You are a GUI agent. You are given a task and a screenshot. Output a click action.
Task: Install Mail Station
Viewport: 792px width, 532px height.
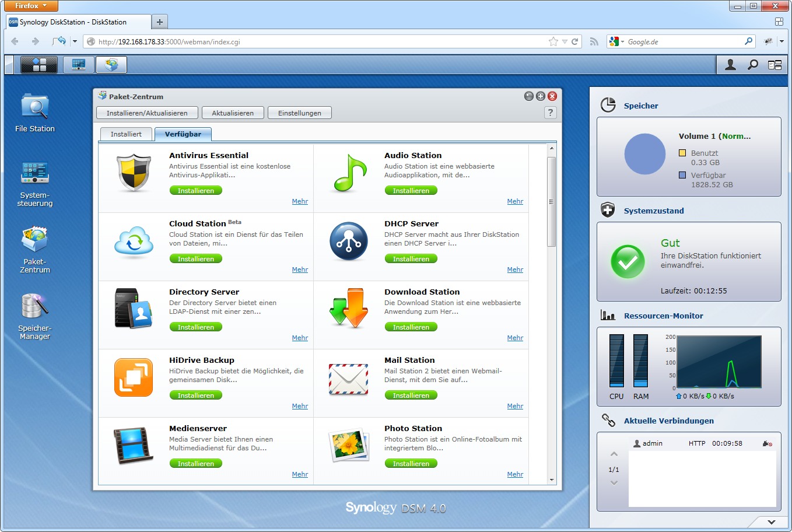411,395
